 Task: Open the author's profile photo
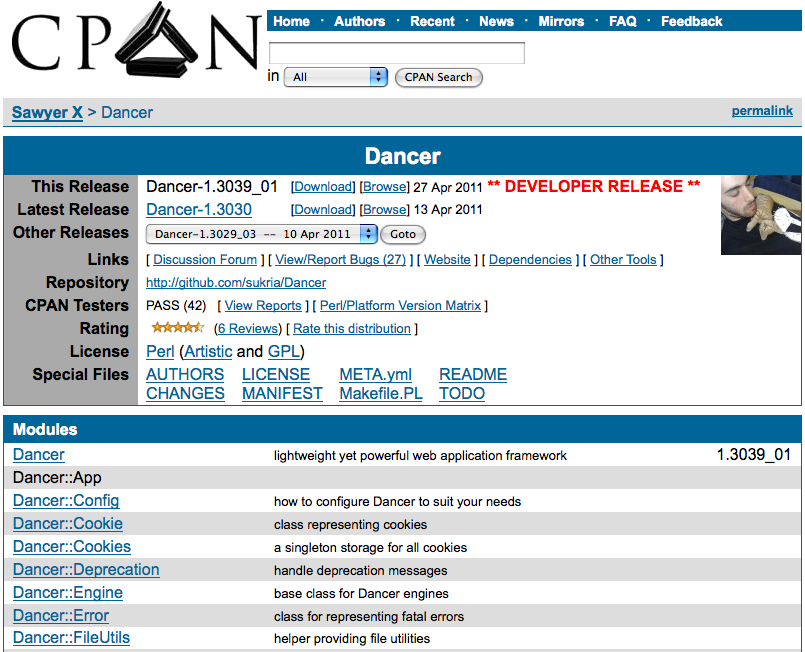[x=760, y=215]
